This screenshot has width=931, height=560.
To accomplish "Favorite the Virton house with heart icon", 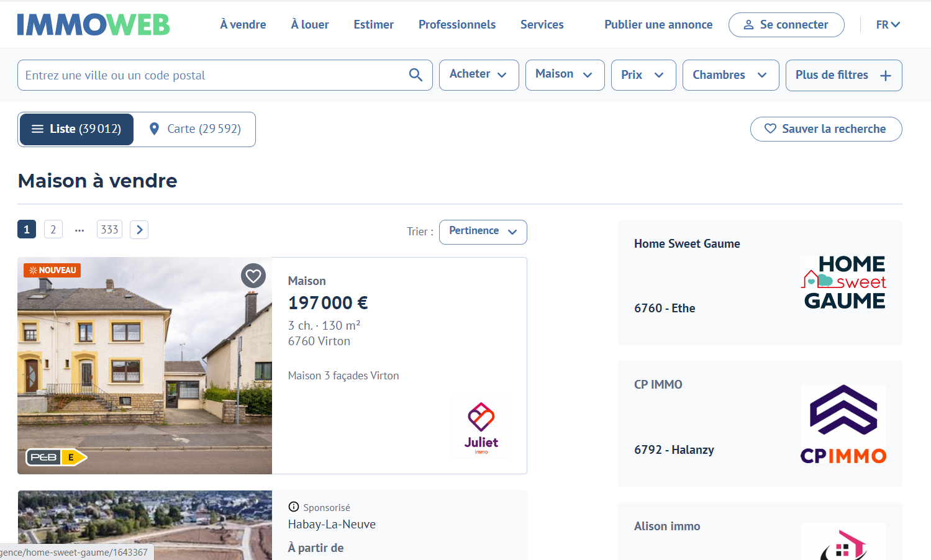I will point(253,276).
